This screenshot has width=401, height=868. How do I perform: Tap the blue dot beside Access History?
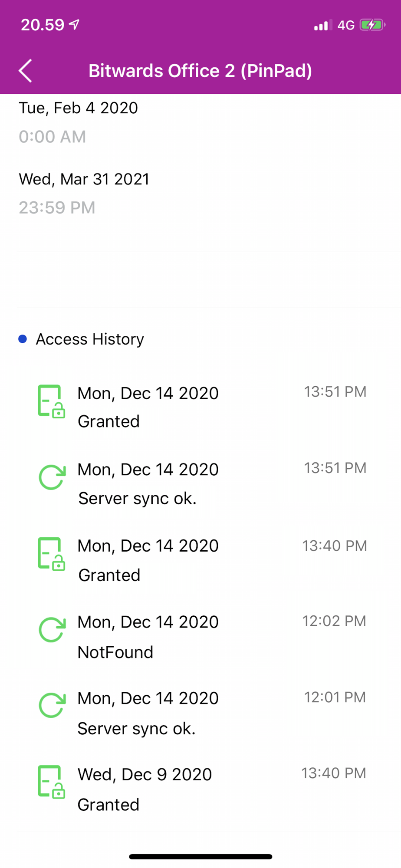pos(23,339)
